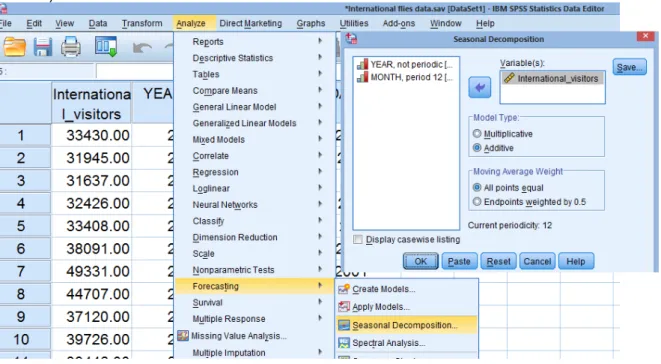The image size is (661, 364).
Task: Open file using the folder toolbar icon
Action: coord(14,46)
